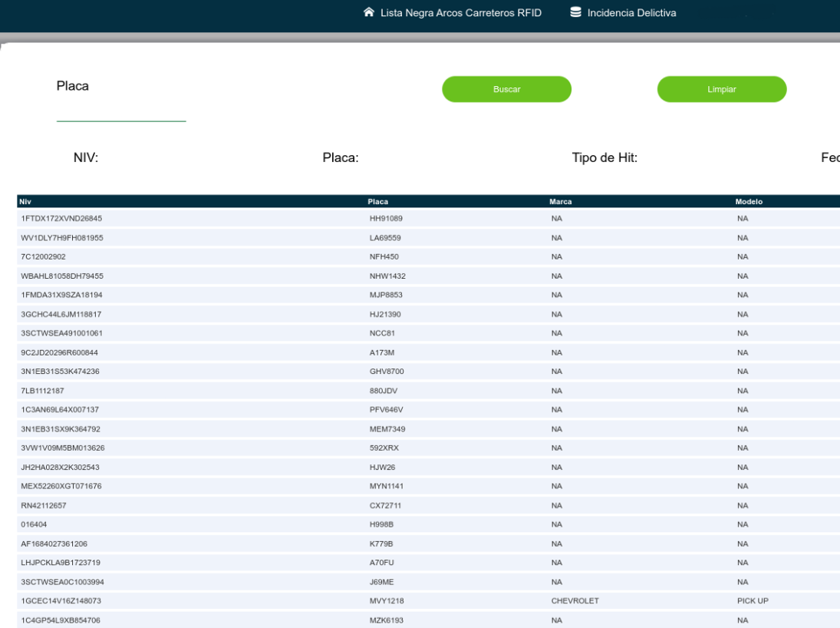Click plate A70FU
840x628 pixels.
pos(381,563)
